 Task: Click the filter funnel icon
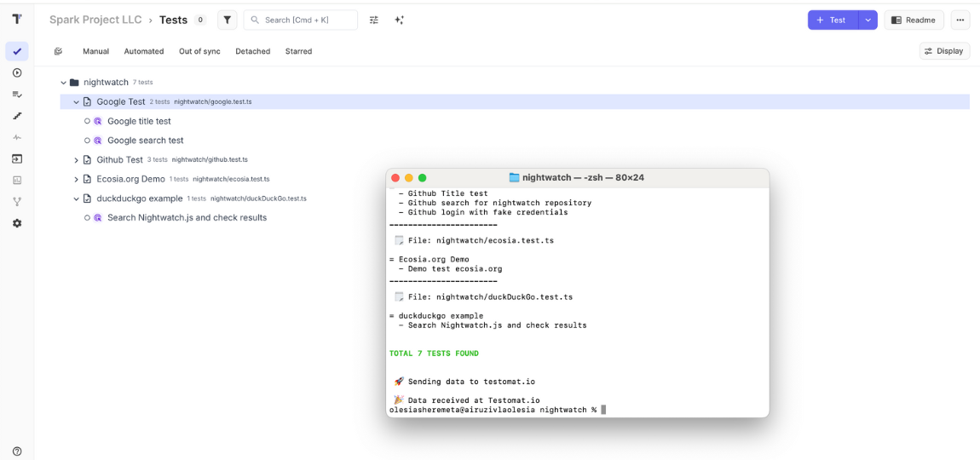(x=228, y=20)
